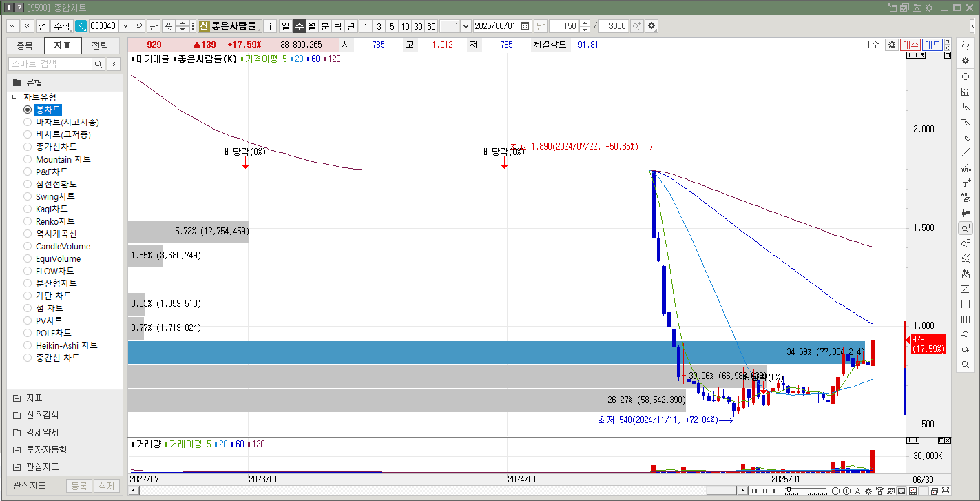
Task: Open gear settings next to [주] label
Action: [891, 45]
